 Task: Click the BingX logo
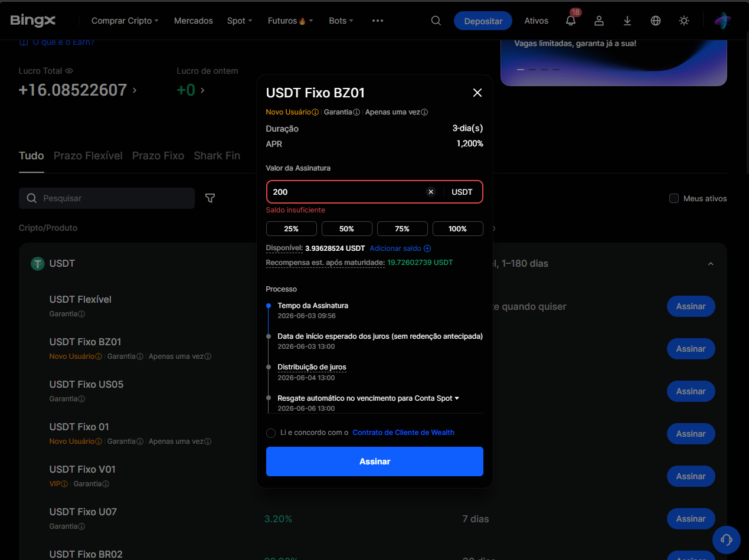33,21
